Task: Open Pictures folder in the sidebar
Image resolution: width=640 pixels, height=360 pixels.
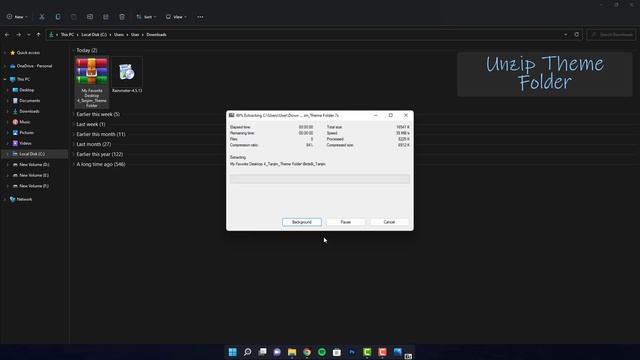Action: pos(27,132)
